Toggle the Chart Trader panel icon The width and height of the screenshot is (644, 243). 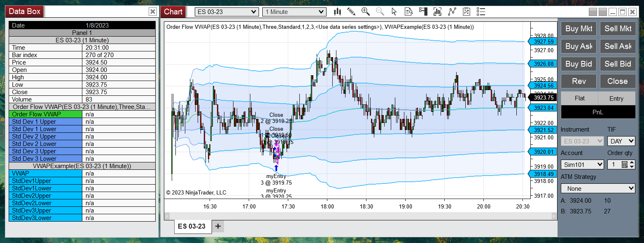[423, 12]
